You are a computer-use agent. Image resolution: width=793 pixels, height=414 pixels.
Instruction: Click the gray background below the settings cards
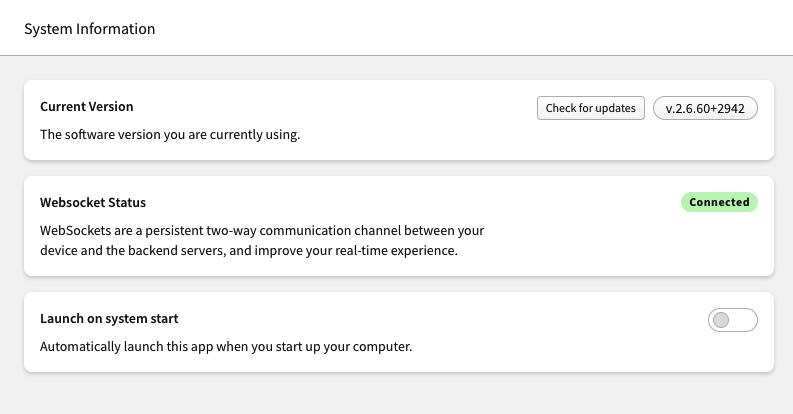coord(396,394)
